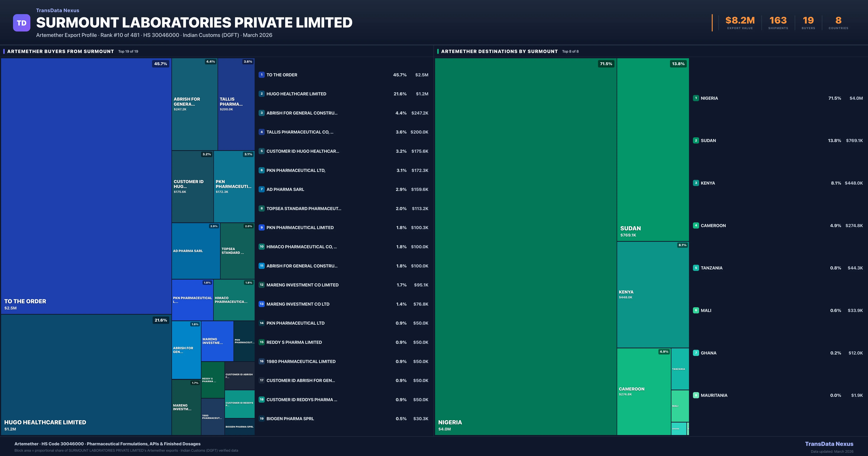Click rank badge 19 beside BIOGEN PHARMA SPRL

tap(261, 419)
